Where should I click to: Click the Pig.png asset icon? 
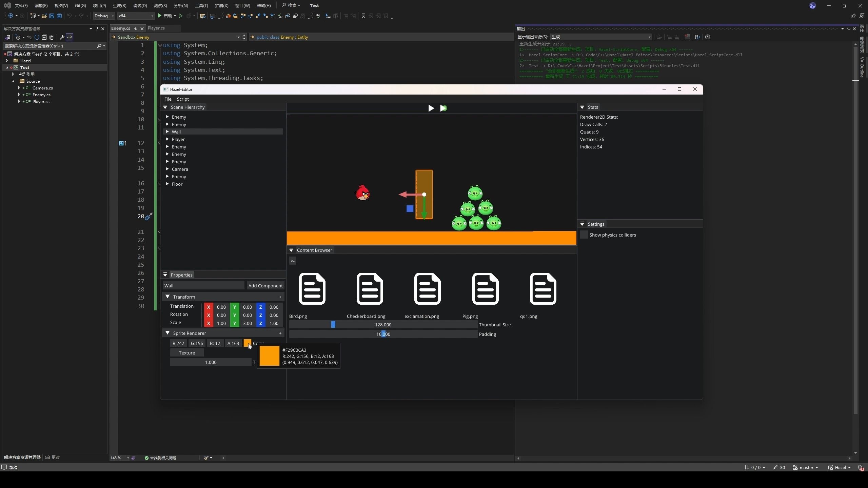(485, 289)
